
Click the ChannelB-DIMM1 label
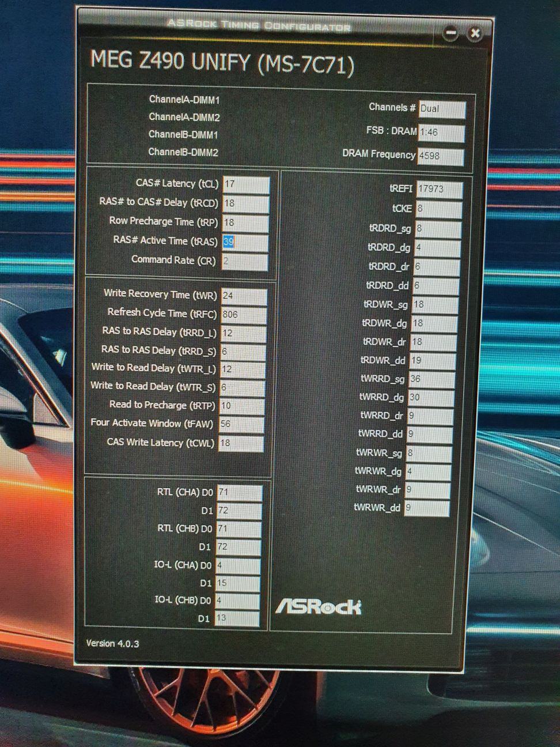click(183, 134)
